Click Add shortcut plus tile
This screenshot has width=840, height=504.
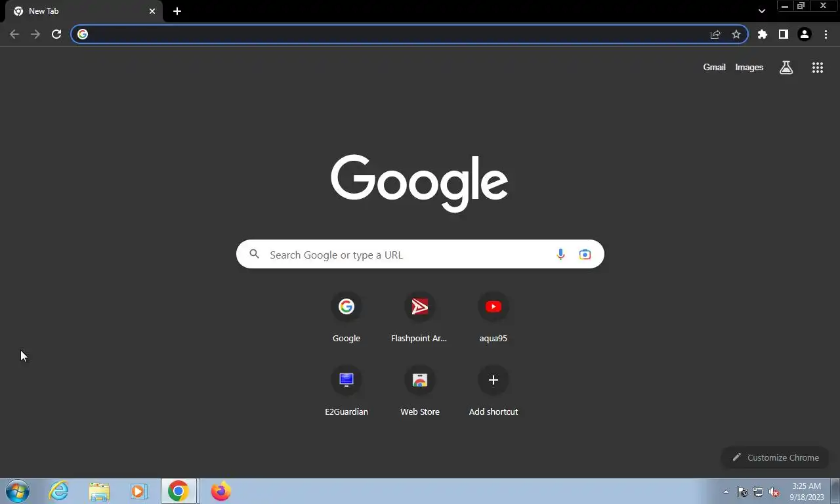coord(493,391)
